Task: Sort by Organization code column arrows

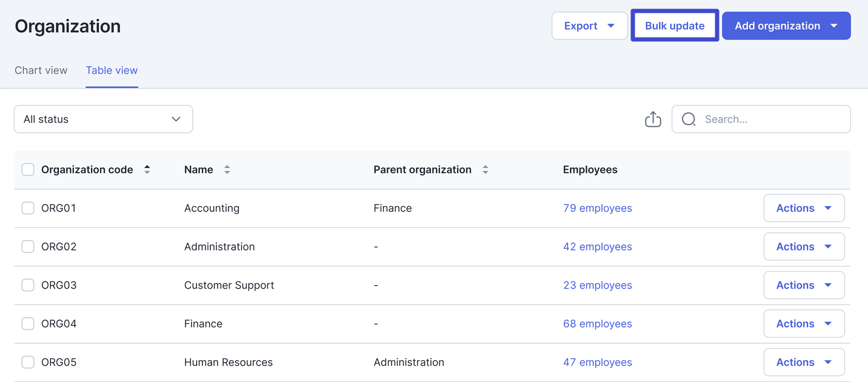Action: pyautogui.click(x=147, y=170)
